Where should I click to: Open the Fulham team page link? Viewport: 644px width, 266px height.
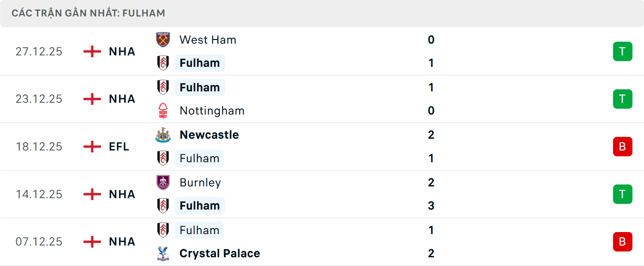pos(200,63)
